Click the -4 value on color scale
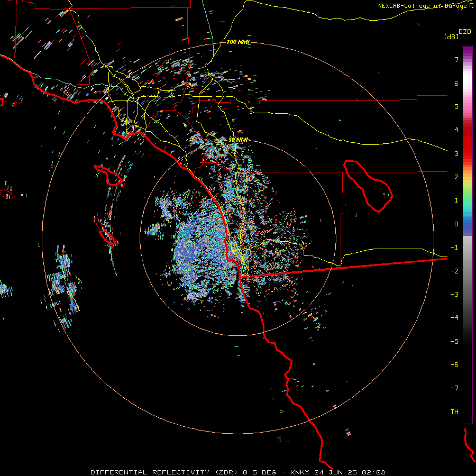 454,318
